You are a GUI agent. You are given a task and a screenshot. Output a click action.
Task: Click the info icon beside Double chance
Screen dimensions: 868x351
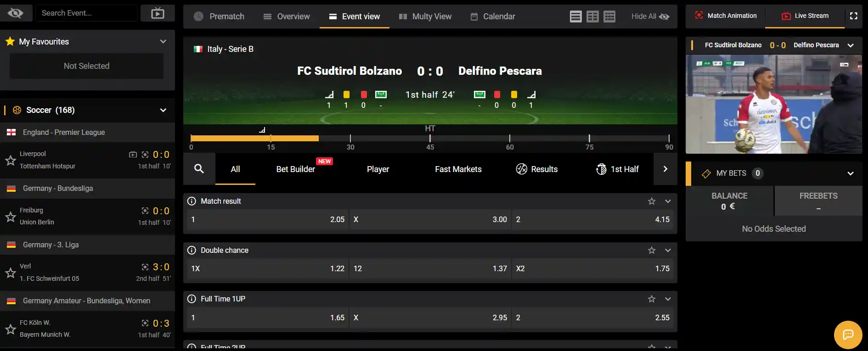(192, 250)
